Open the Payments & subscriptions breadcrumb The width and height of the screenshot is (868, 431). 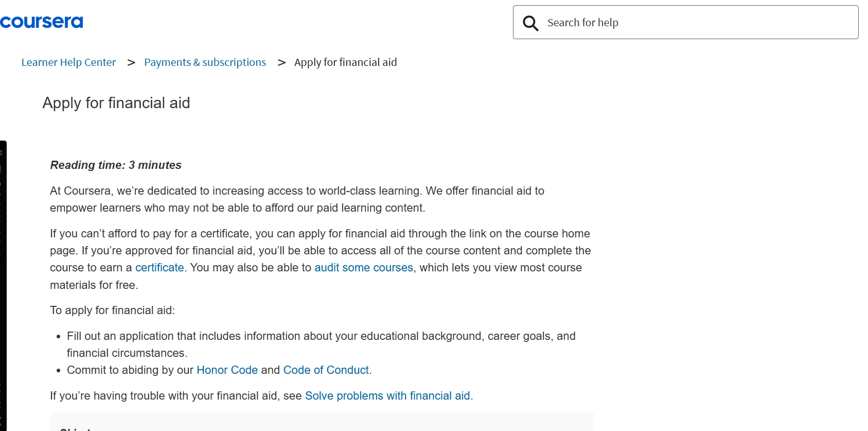[205, 62]
